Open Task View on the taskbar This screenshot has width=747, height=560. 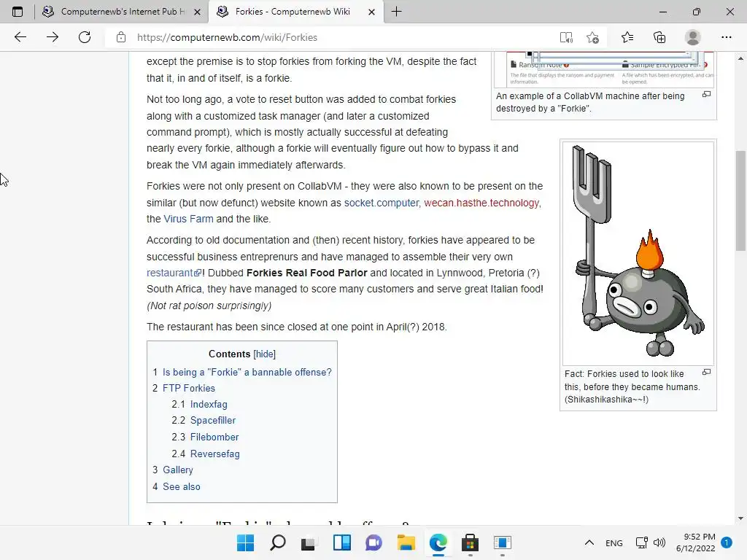click(x=309, y=542)
